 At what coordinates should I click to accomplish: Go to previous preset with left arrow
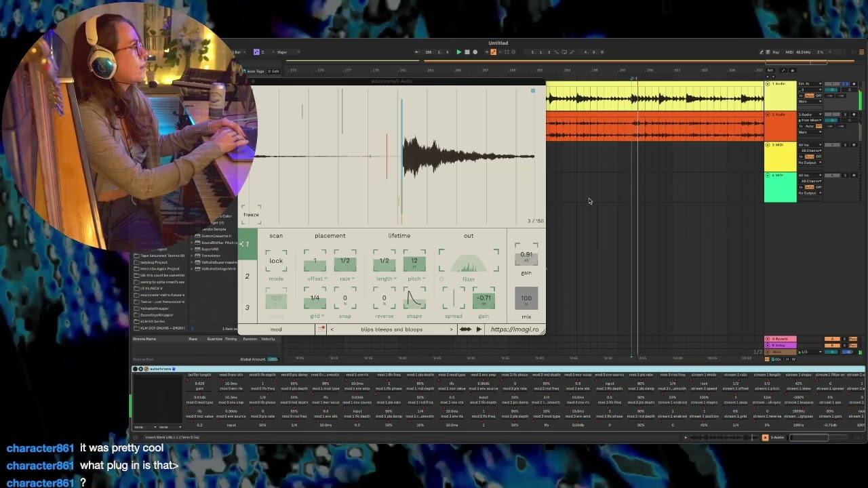(332, 329)
